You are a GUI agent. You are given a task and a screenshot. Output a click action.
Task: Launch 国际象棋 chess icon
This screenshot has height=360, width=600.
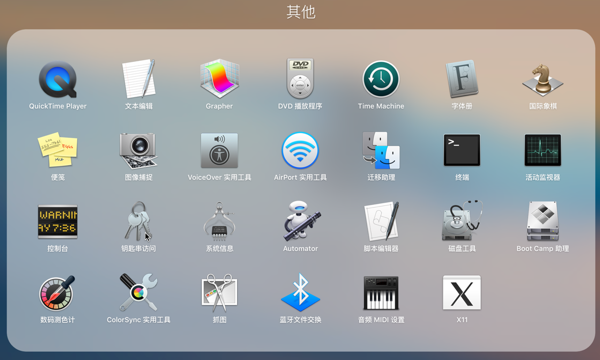click(543, 80)
